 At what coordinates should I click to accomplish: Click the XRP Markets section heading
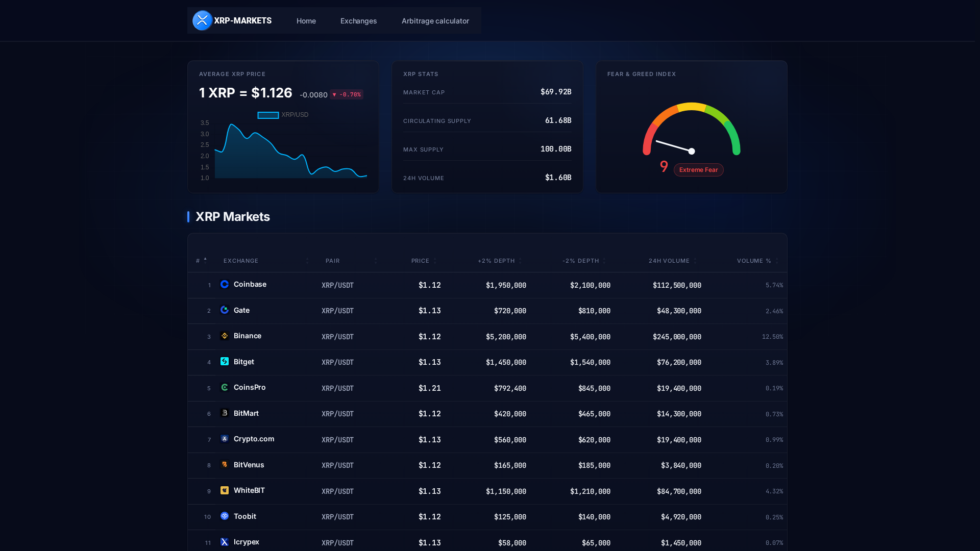[x=233, y=217]
